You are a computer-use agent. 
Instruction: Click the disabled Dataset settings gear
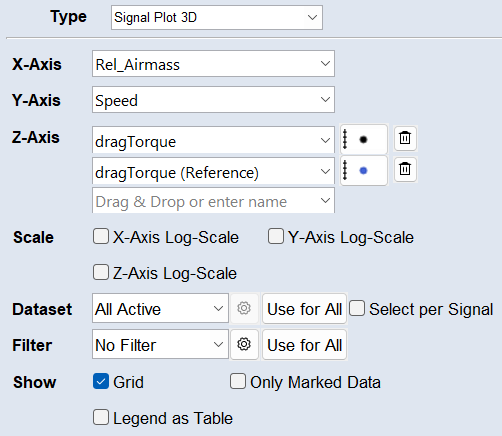(x=244, y=308)
